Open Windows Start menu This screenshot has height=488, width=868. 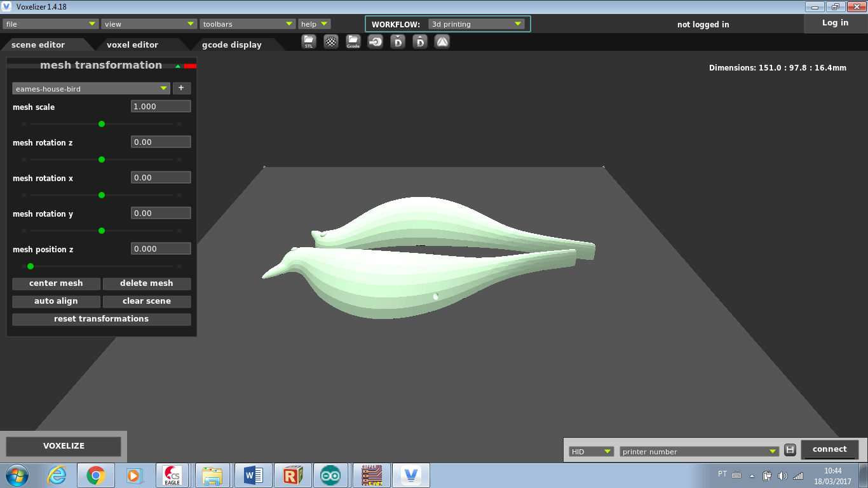(15, 475)
